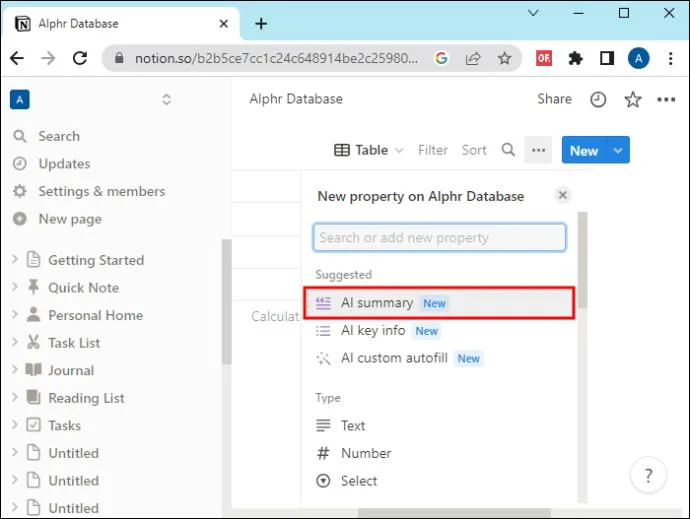Viewport: 690px width, 519px height.
Task: Click the Sort button
Action: click(474, 150)
